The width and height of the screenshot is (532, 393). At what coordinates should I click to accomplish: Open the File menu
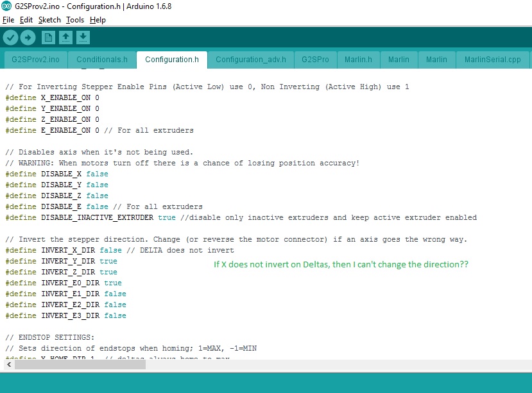8,20
